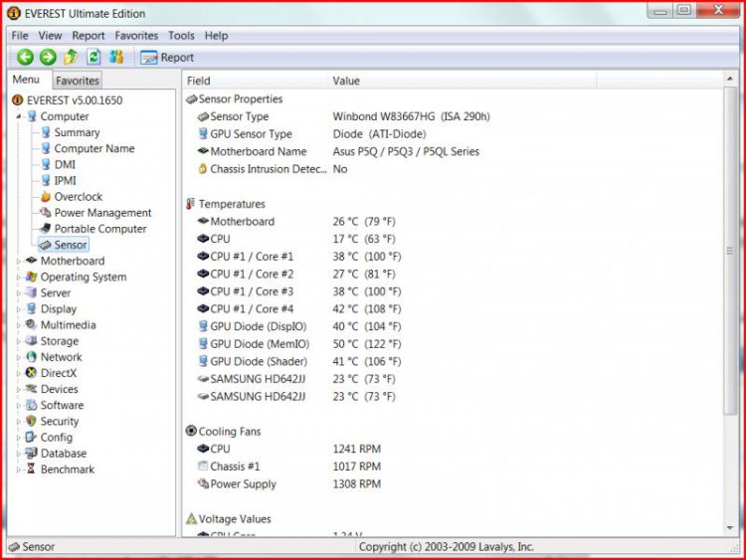Expand the Server tree node
Screen dimensions: 746x560
pyautogui.click(x=19, y=293)
